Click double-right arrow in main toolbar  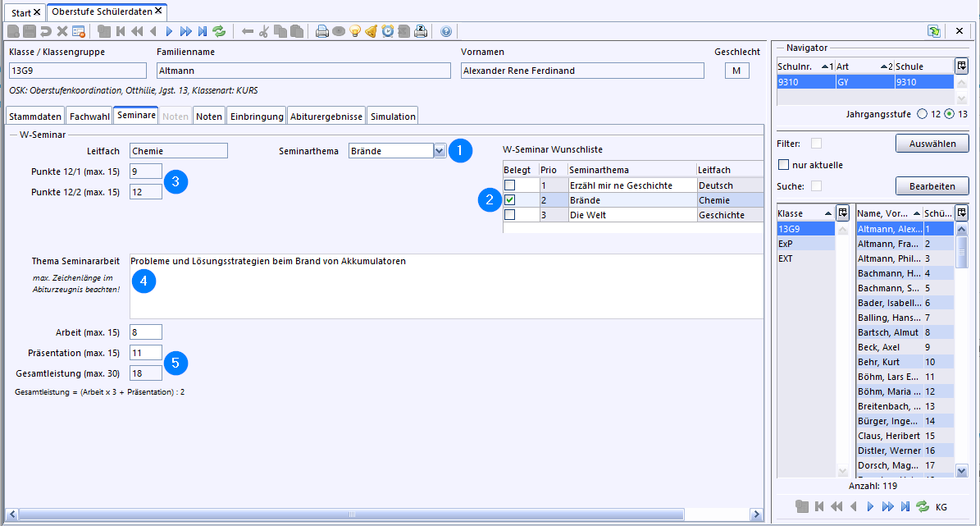coord(185,31)
